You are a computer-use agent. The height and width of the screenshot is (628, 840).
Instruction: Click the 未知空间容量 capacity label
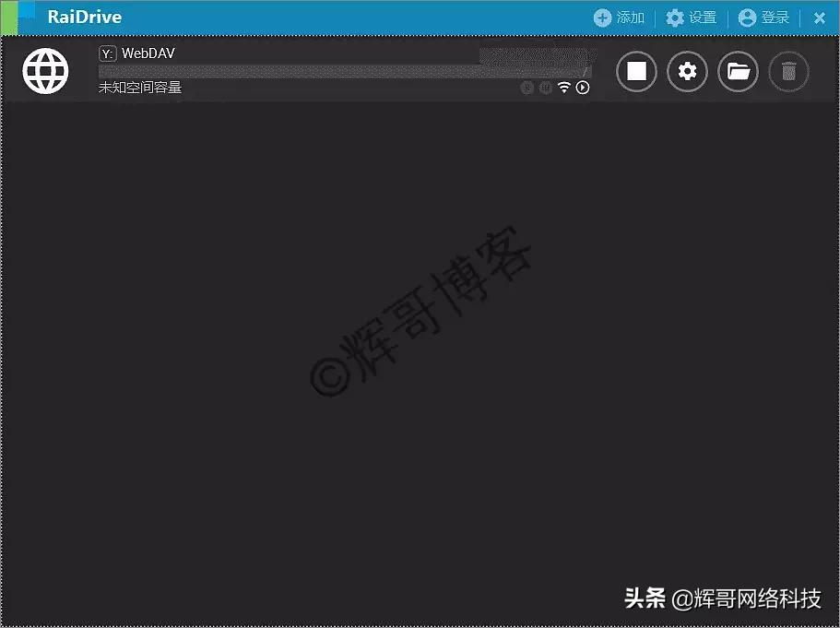(x=140, y=88)
